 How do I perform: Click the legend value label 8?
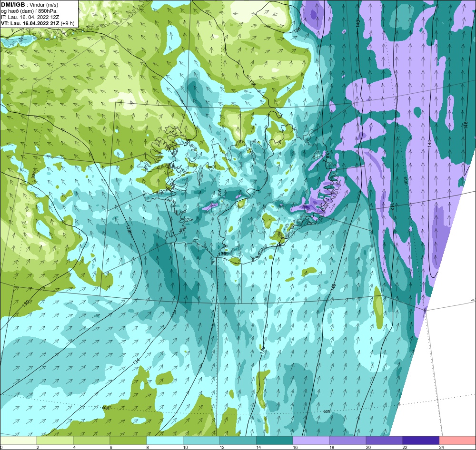pyautogui.click(x=148, y=447)
